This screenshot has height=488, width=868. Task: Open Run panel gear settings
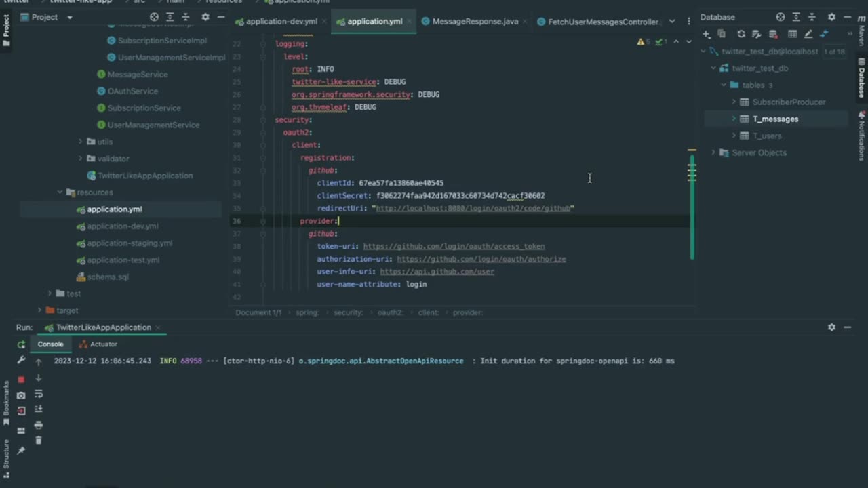831,327
